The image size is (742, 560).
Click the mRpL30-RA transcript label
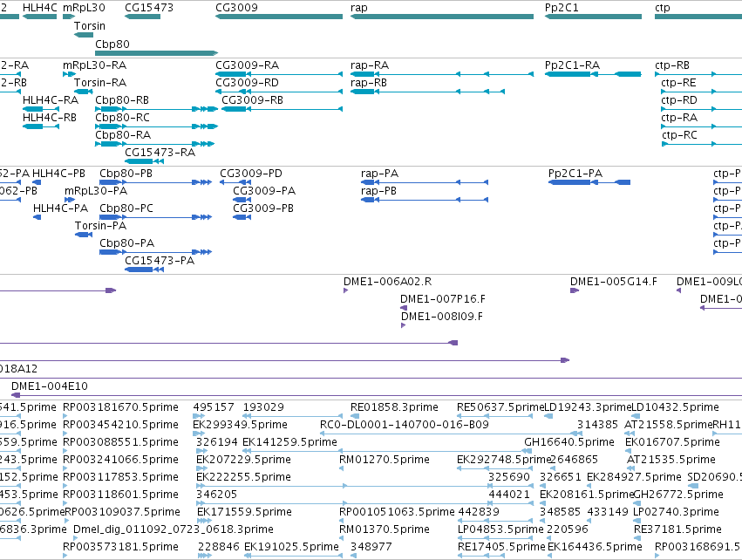95,65
